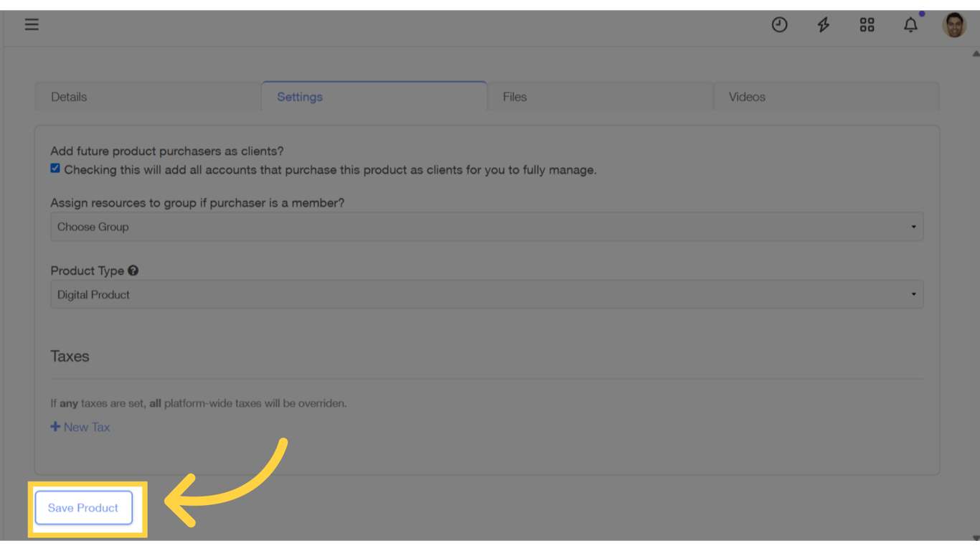Open the apps grid icon
This screenshot has width=980, height=551.
coord(867,24)
